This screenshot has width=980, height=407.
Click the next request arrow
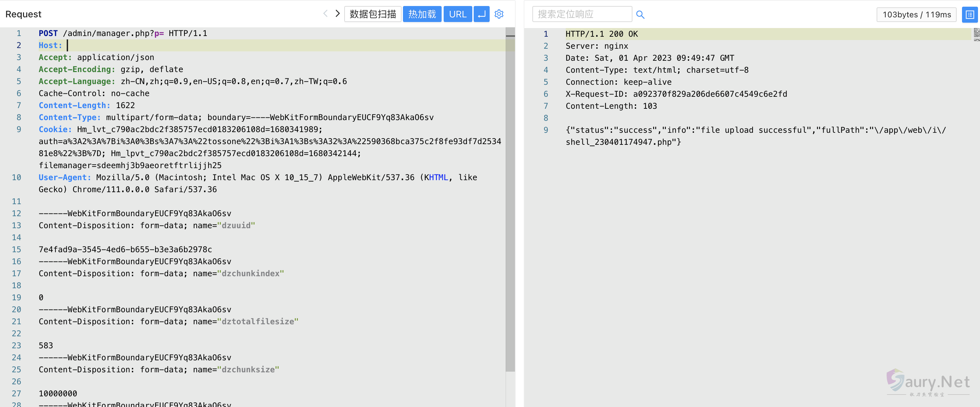(x=338, y=14)
